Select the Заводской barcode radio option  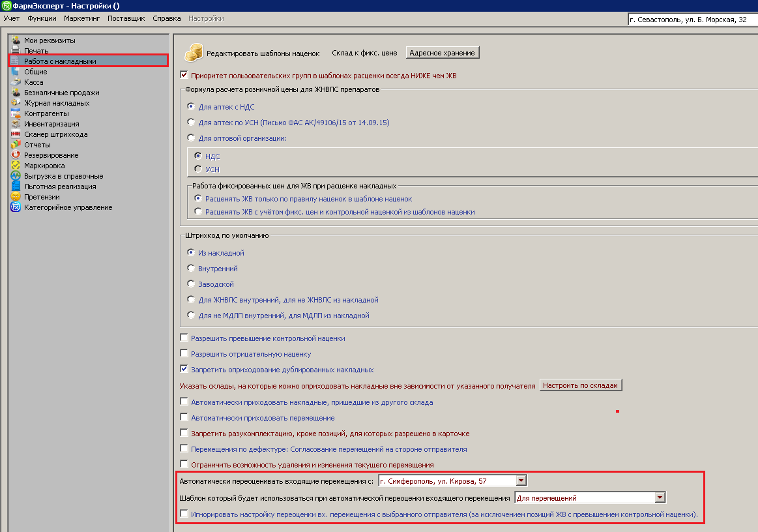coord(191,284)
